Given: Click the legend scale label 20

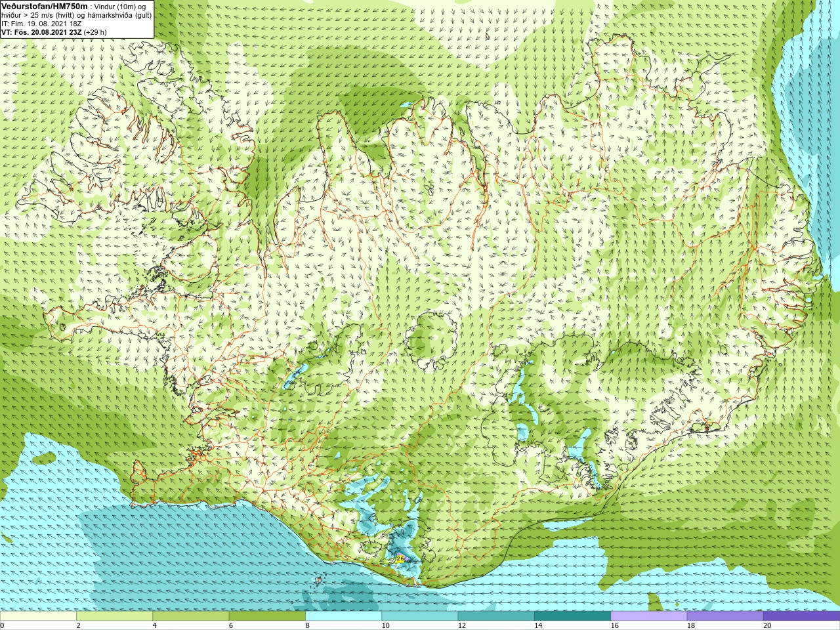Looking at the screenshot, I should point(767,625).
